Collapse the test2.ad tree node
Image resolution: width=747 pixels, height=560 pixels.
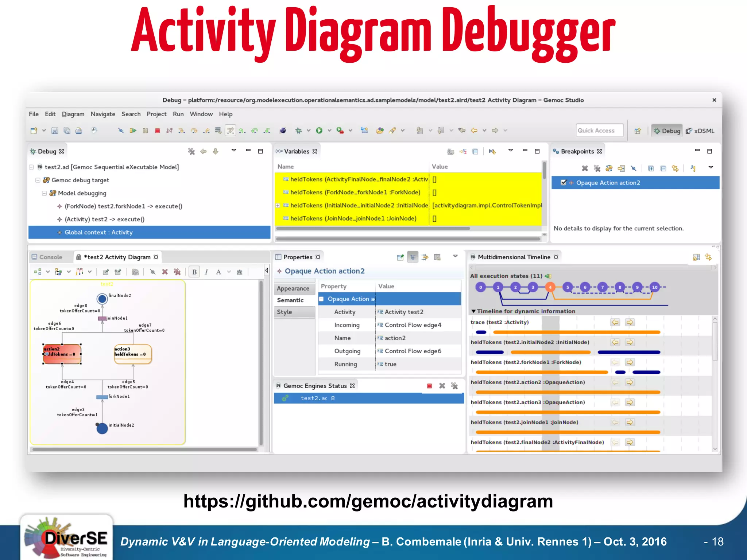31,167
